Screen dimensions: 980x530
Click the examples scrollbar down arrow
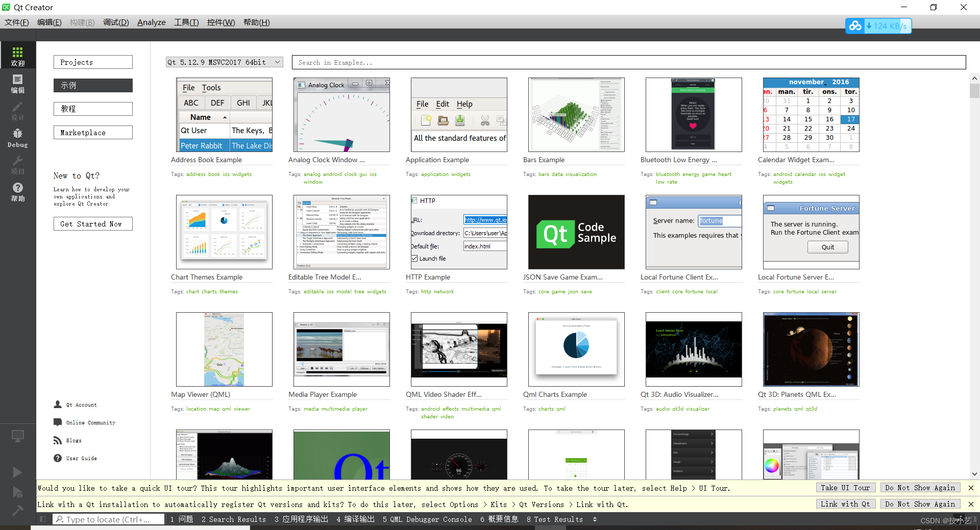[974, 474]
